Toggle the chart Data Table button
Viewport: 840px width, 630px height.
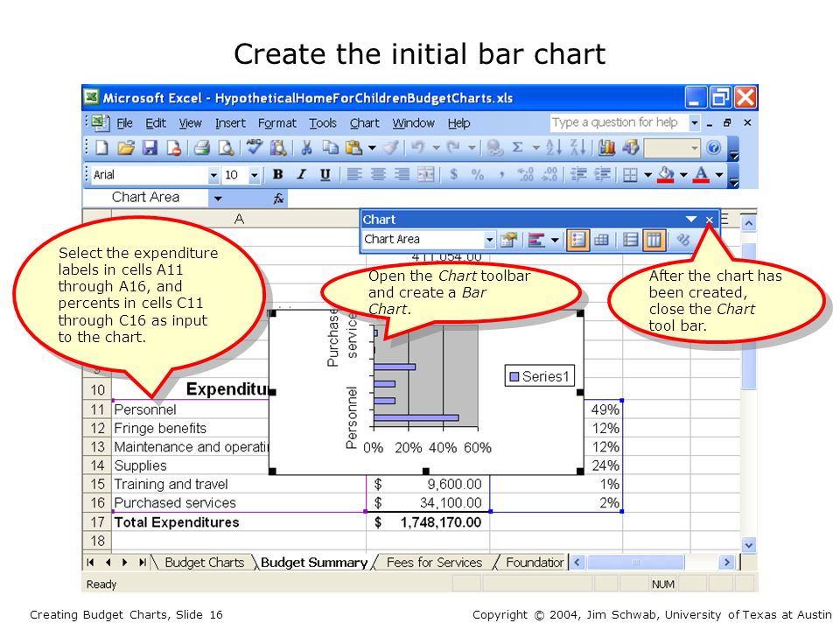(x=601, y=240)
